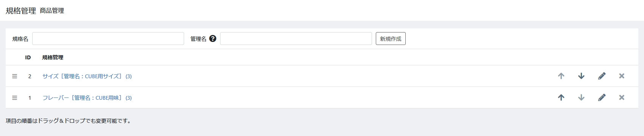Edit the フレーバー spec with pencil icon
Screen dimensions: 644x136
click(x=602, y=97)
